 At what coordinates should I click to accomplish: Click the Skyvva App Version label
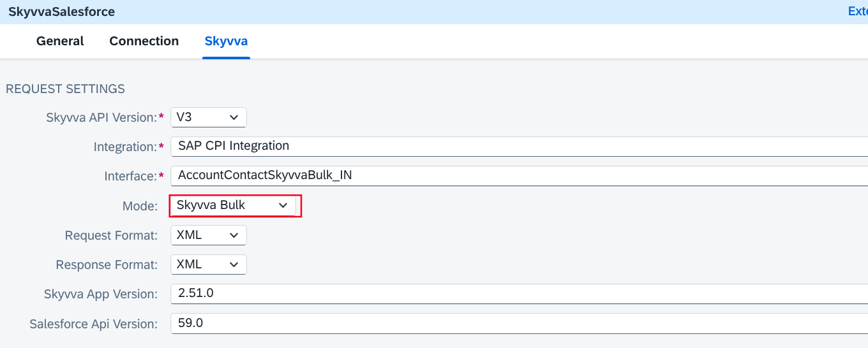101,294
